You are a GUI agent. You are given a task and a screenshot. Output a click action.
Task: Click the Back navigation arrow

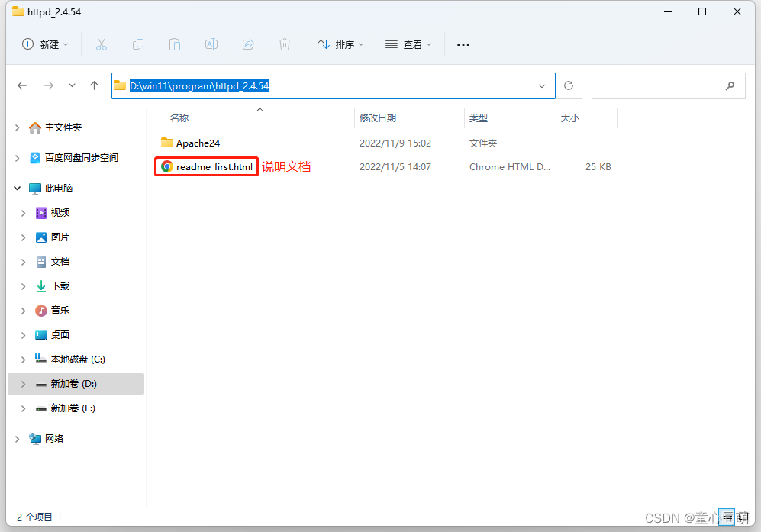[22, 85]
